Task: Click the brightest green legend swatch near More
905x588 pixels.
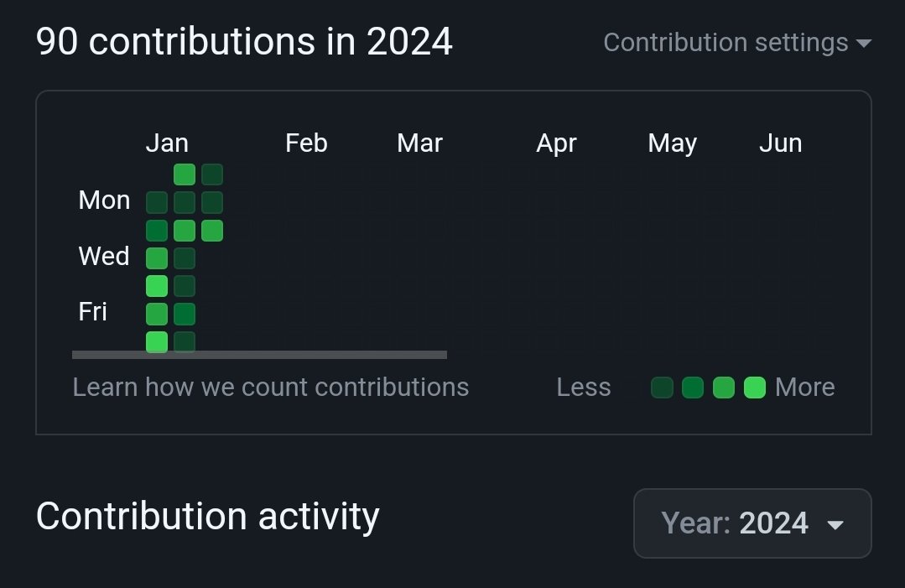Action: (x=755, y=388)
